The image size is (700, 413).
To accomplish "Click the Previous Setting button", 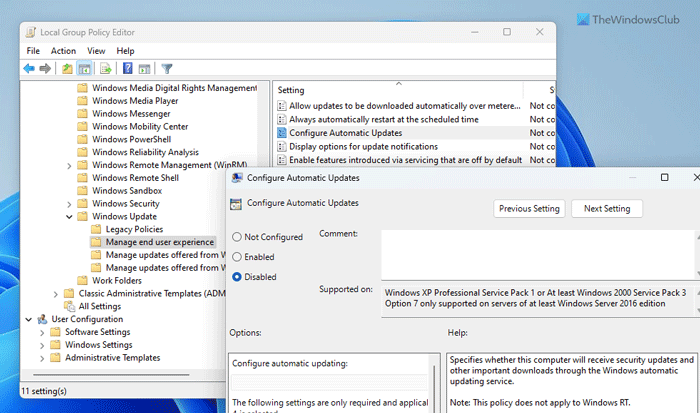I will point(529,209).
